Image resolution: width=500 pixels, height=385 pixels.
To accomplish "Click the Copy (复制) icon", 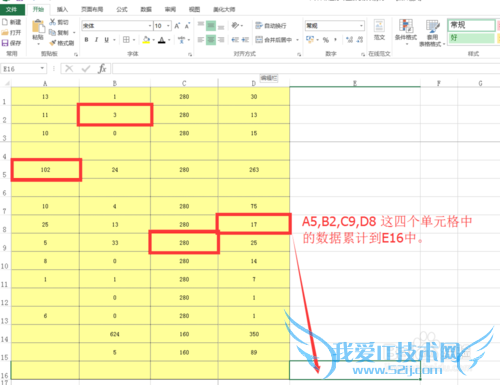I will tap(52, 32).
